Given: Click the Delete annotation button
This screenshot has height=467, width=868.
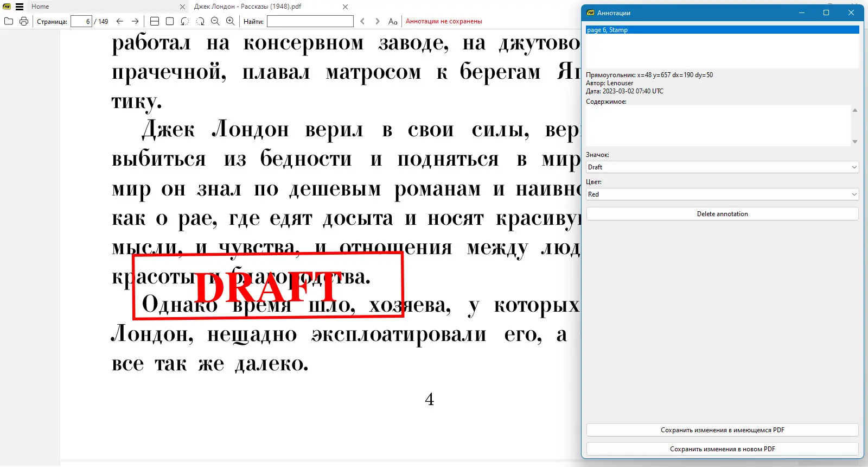Looking at the screenshot, I should point(723,214).
